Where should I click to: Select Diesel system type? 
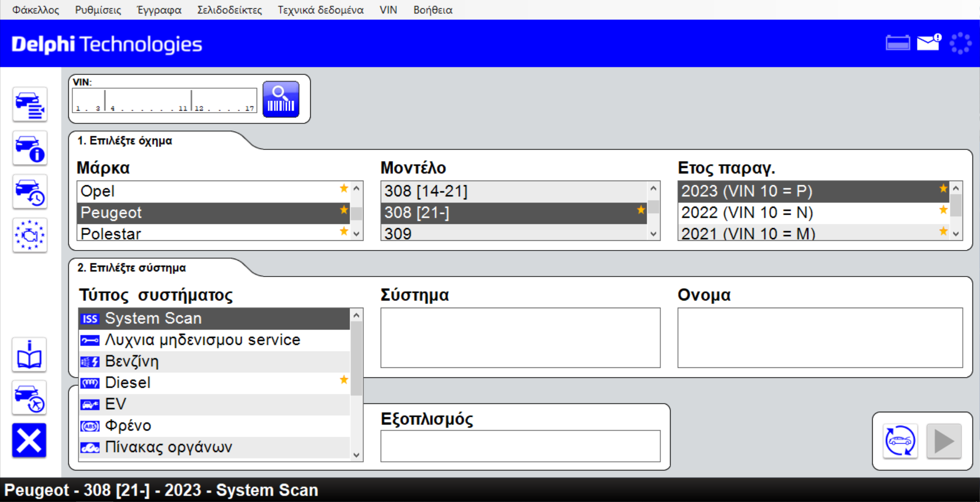click(x=214, y=383)
